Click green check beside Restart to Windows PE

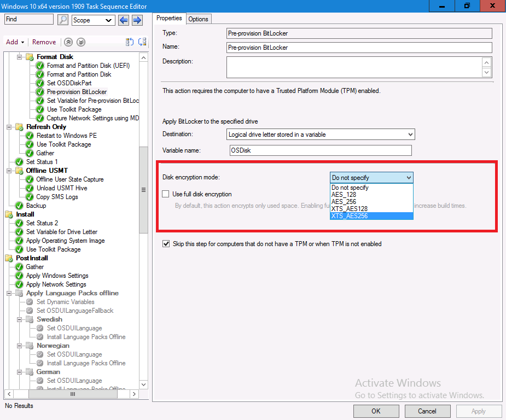[x=30, y=136]
